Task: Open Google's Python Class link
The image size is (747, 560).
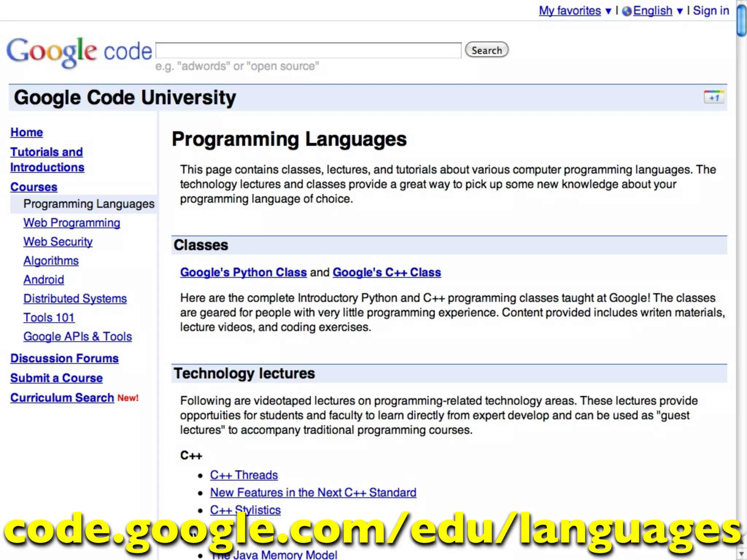Action: click(243, 272)
